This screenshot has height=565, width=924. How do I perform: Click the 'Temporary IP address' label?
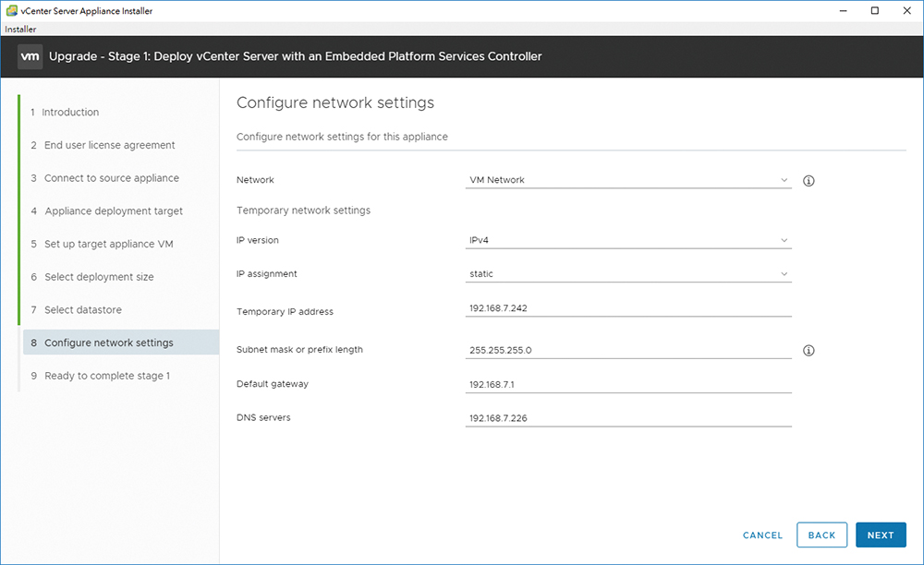[x=285, y=311]
